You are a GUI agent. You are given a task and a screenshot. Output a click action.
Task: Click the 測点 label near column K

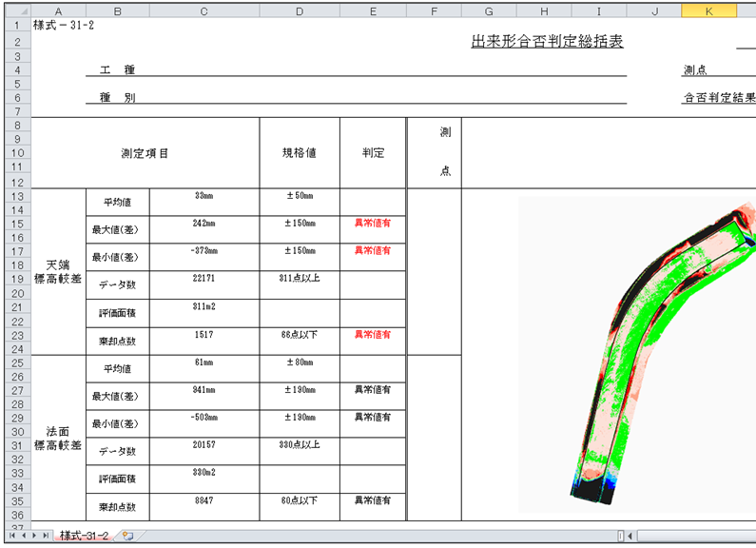[x=695, y=70]
